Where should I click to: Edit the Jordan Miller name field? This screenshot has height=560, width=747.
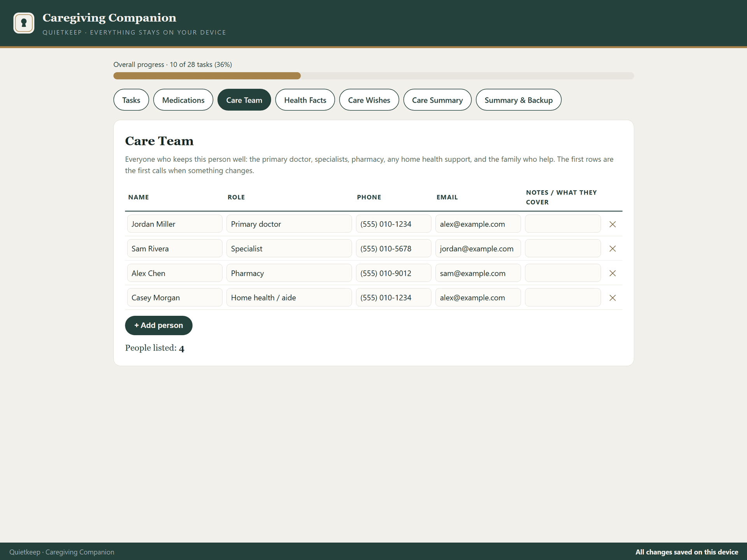point(175,224)
